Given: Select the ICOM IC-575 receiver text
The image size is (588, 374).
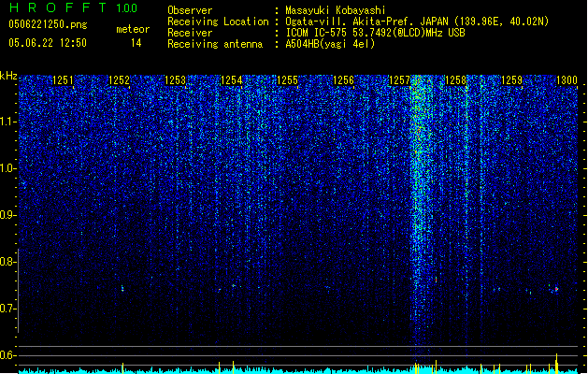Looking at the screenshot, I should point(375,33).
